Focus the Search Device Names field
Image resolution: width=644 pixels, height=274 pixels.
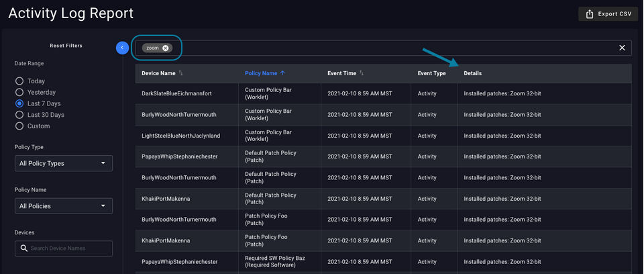pos(68,248)
